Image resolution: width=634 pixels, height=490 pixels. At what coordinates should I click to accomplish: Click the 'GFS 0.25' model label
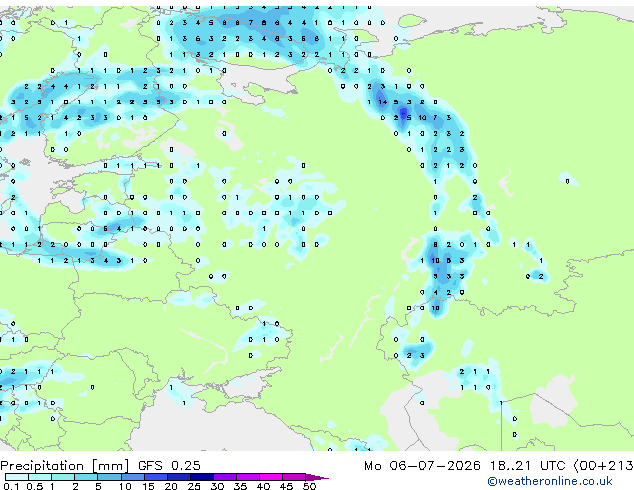[169, 466]
